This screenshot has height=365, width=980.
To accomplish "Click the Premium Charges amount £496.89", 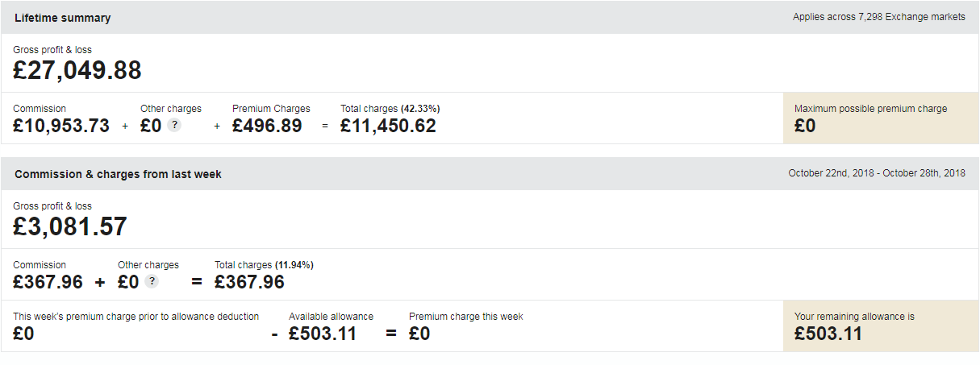I will (267, 126).
